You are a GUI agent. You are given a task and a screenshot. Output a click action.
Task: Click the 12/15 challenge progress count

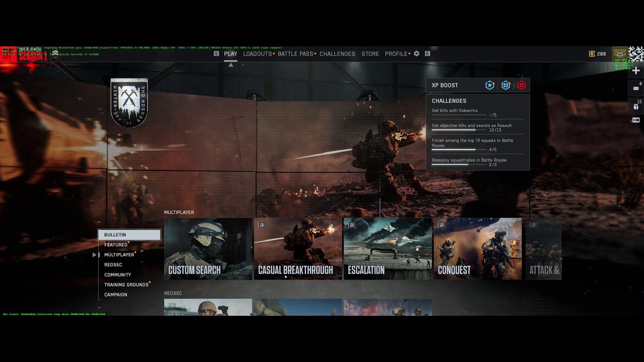tap(495, 130)
